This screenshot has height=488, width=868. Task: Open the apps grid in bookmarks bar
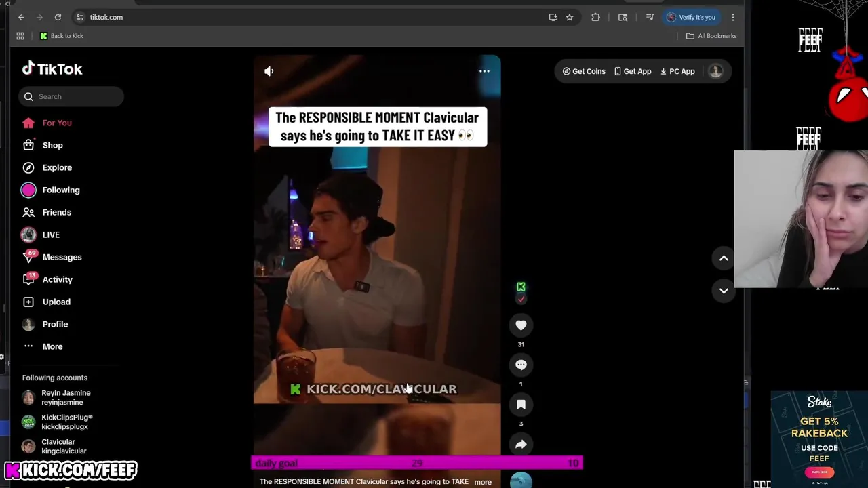[x=20, y=36]
